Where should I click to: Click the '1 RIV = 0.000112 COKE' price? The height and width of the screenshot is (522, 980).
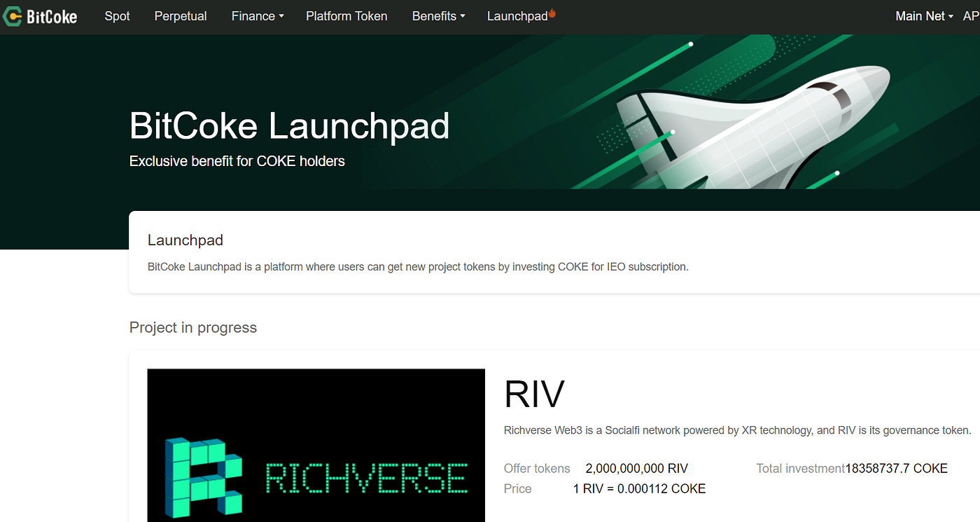pos(639,488)
